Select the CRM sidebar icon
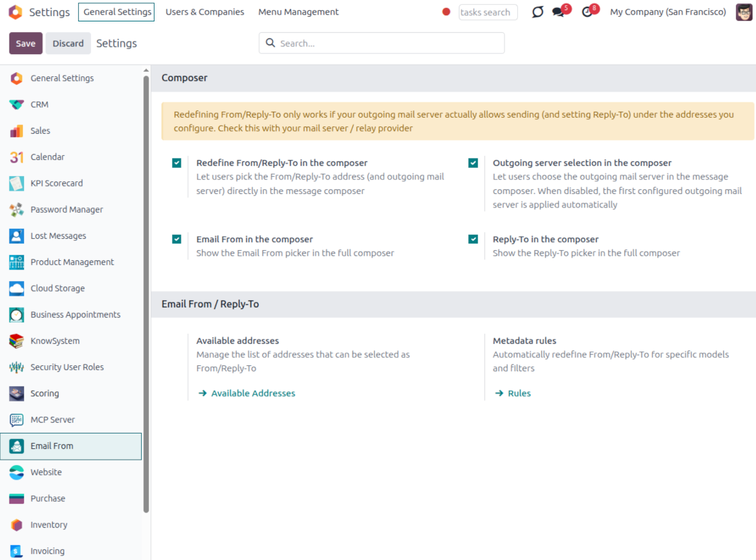This screenshot has height=560, width=756. coord(17,104)
